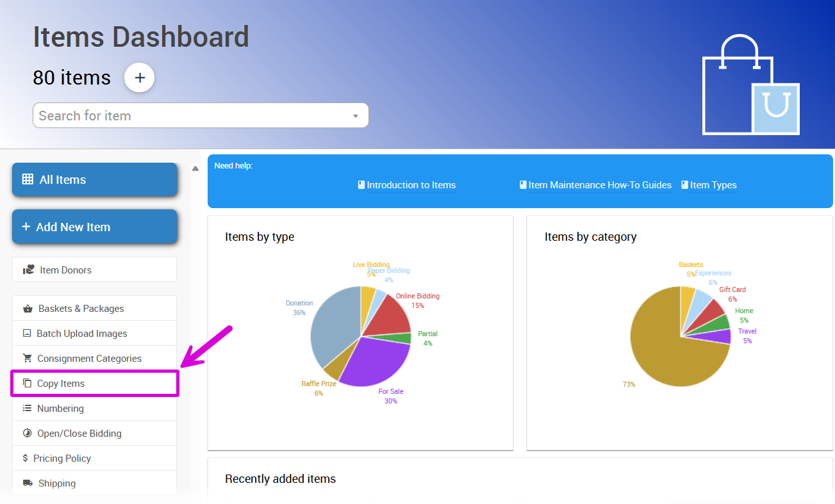The height and width of the screenshot is (504, 835).
Task: Follow the Item Types help link
Action: (713, 185)
